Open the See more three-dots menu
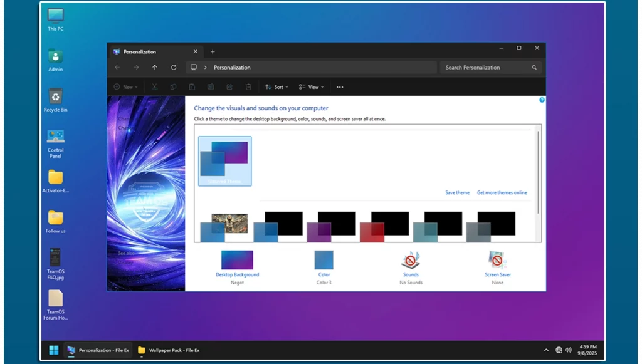This screenshot has height=364, width=642. coord(340,87)
